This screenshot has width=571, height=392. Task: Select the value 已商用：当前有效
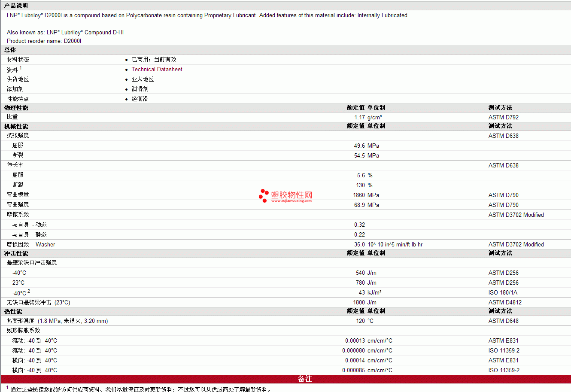[x=154, y=59]
